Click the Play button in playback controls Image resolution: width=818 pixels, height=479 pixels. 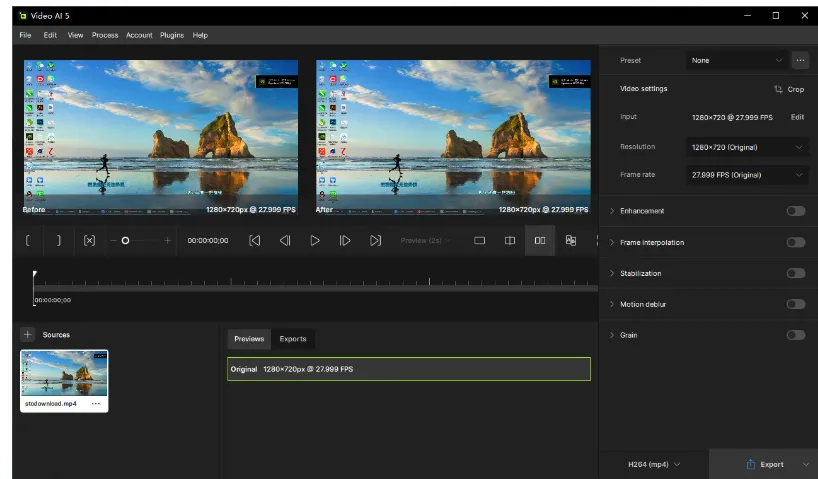(315, 241)
